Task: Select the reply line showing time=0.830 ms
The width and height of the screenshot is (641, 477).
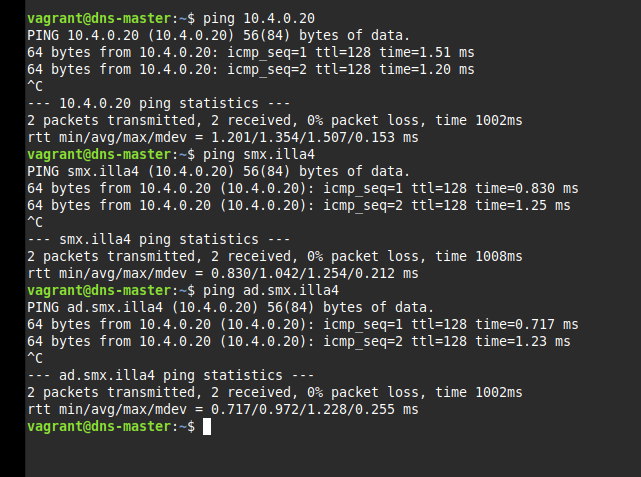Action: [302, 189]
